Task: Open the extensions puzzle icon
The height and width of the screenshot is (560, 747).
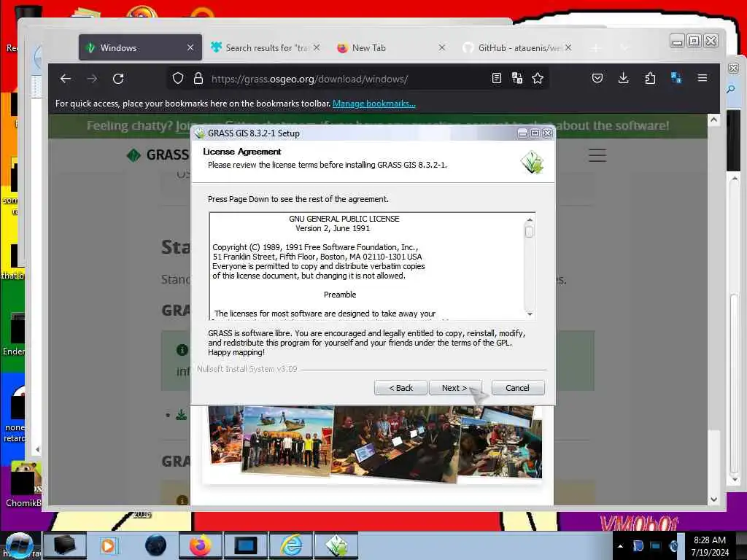Action: click(x=650, y=78)
